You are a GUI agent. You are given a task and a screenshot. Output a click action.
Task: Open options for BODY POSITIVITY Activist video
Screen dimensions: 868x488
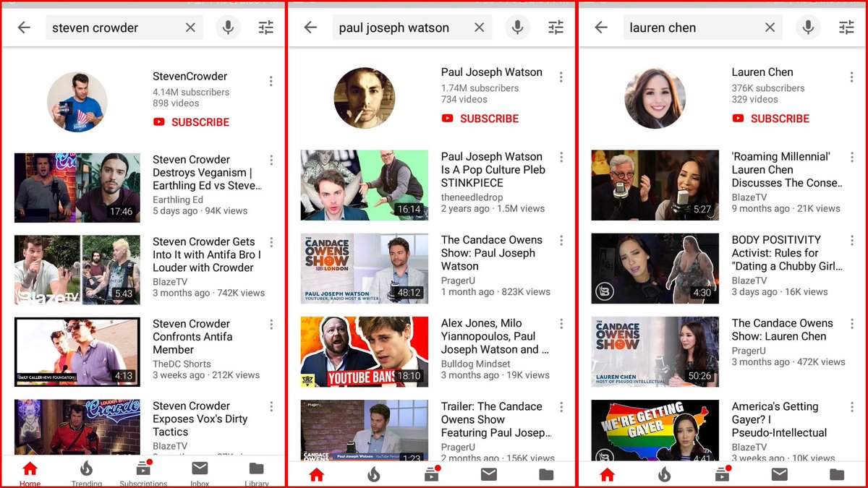[x=851, y=241]
